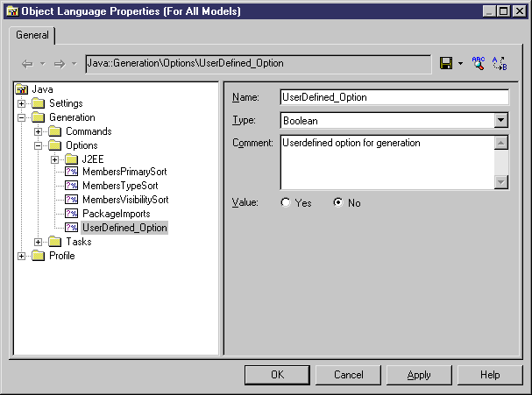The width and height of the screenshot is (532, 395).
Task: Select the Generation tree label
Action: (x=72, y=117)
